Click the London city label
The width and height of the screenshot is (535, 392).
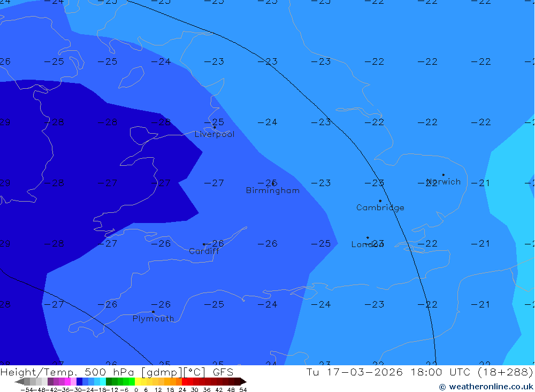368,244
